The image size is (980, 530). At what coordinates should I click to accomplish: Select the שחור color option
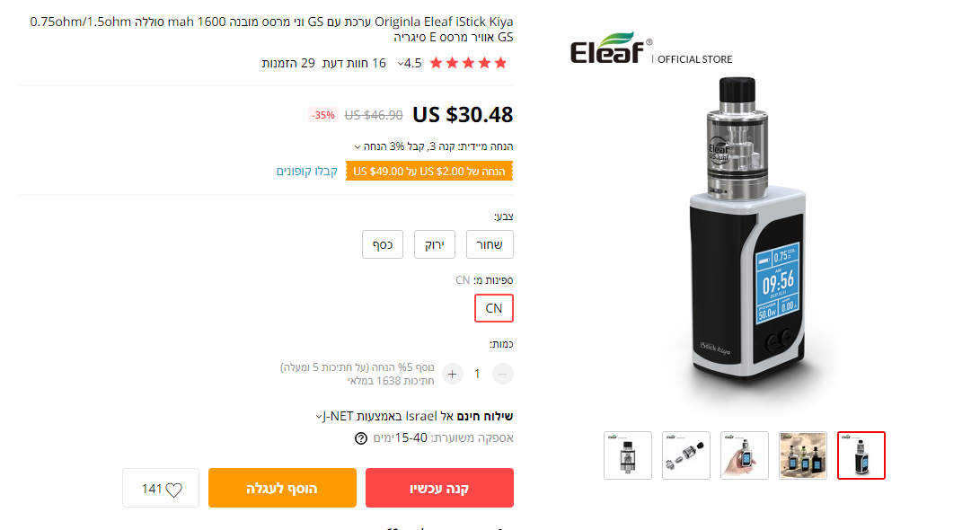coord(490,244)
